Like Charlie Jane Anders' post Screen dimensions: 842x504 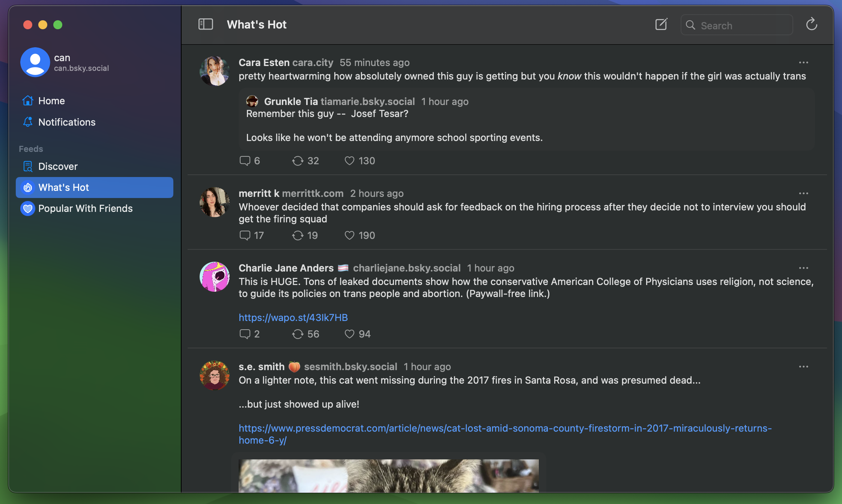349,334
